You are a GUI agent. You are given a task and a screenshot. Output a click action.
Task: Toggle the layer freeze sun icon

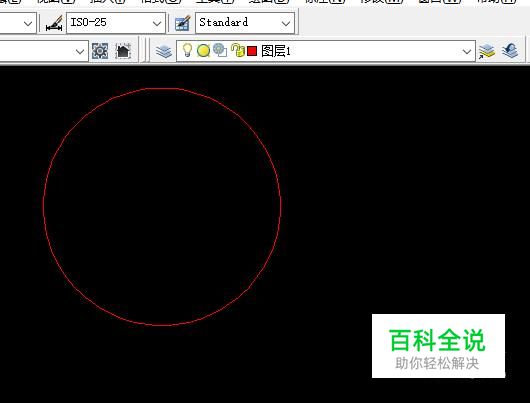tap(203, 51)
